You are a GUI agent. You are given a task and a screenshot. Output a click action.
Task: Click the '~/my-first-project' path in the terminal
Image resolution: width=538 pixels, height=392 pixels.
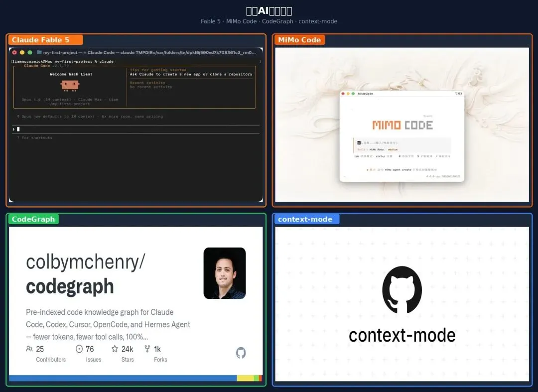(69, 104)
